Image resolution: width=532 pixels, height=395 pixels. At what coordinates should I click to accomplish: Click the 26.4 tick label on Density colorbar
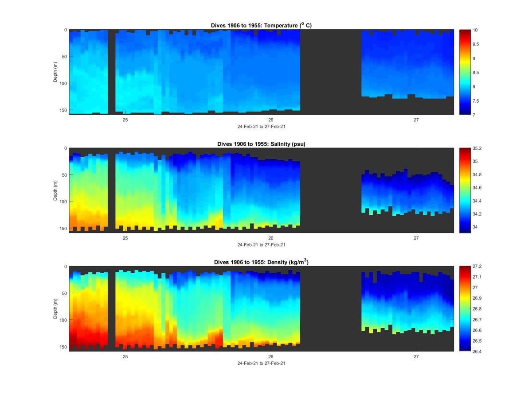pos(477,352)
